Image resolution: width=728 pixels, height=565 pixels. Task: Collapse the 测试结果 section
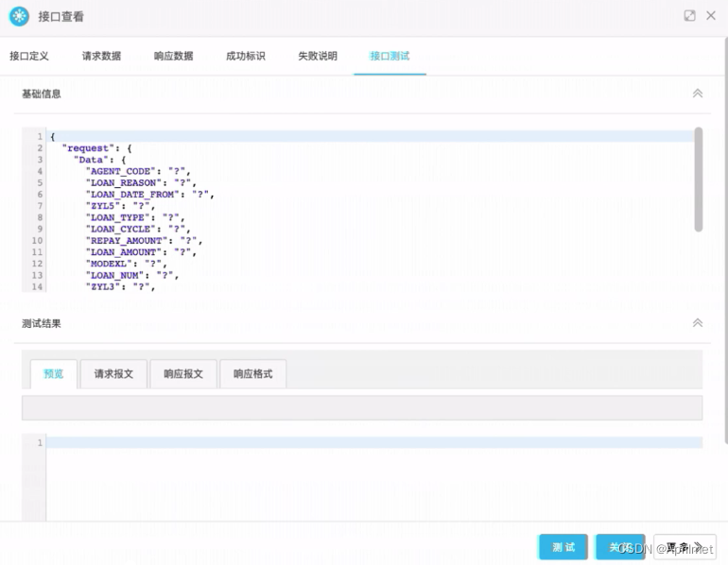tap(698, 323)
